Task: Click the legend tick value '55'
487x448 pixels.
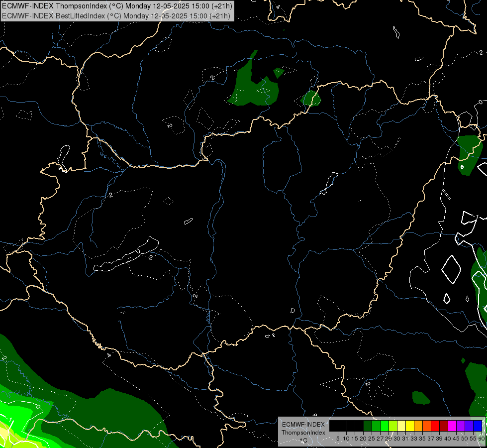Action: point(473,439)
